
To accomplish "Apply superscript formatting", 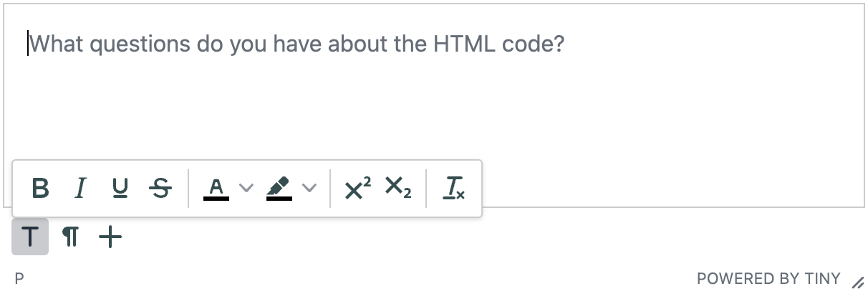I will click(x=357, y=189).
